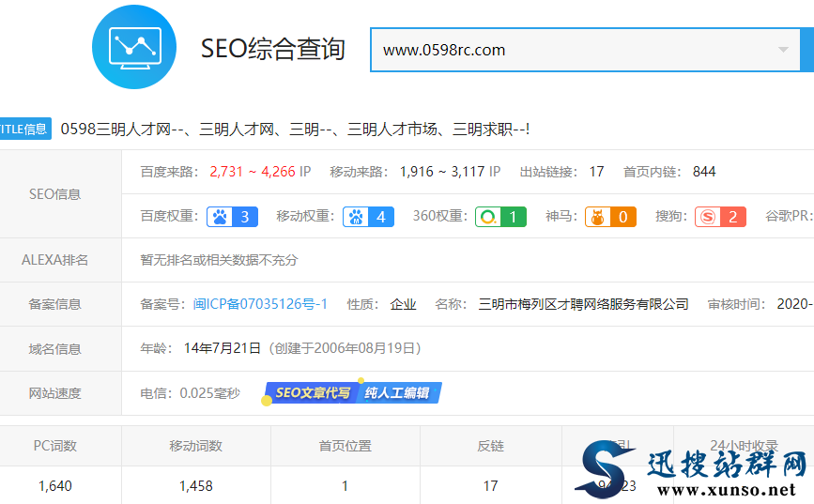Click the 百度来路 2,731 ~ 4,266 value
Viewport: 814px width, 504px height.
pos(253,172)
